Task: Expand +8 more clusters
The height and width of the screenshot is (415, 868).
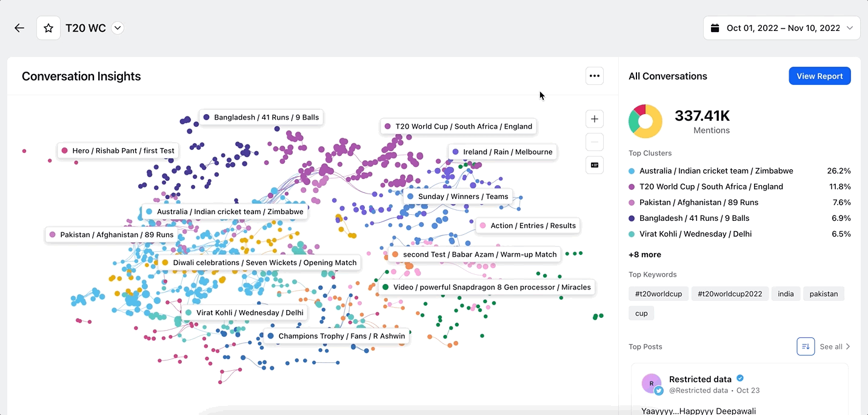Action: 645,255
